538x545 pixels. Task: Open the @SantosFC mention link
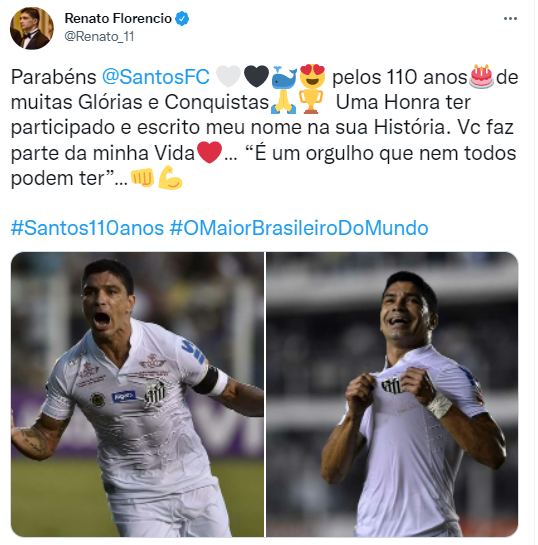coord(156,77)
